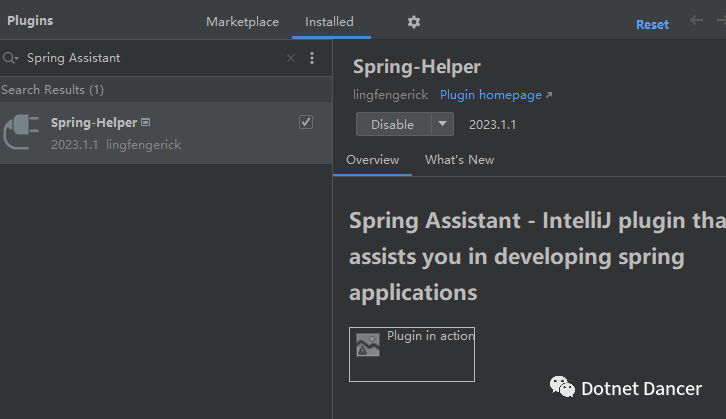
Task: Click the back navigation arrow
Action: click(696, 21)
